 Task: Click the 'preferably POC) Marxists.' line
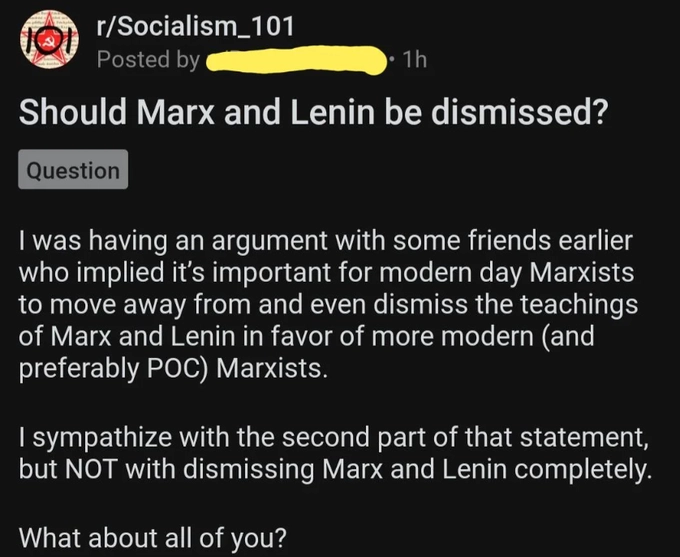[173, 367]
